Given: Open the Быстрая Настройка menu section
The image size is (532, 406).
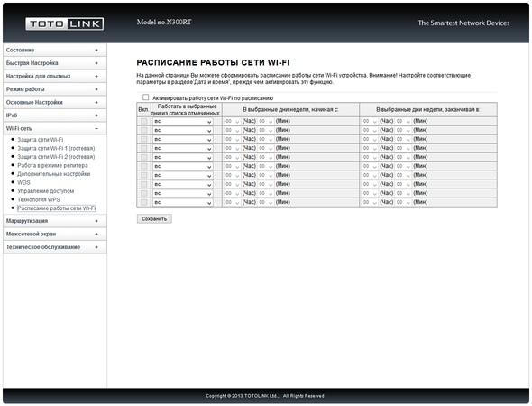Looking at the screenshot, I should [55, 63].
